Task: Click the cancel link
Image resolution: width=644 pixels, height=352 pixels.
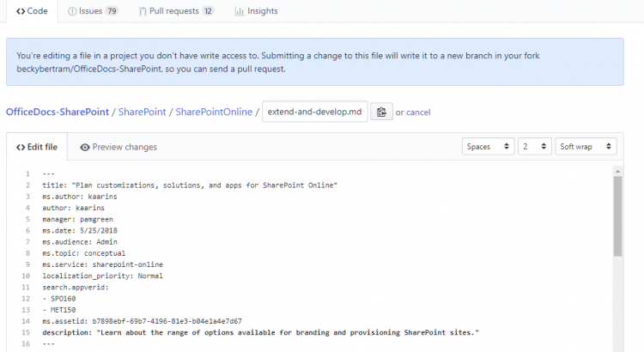Action: pos(418,112)
